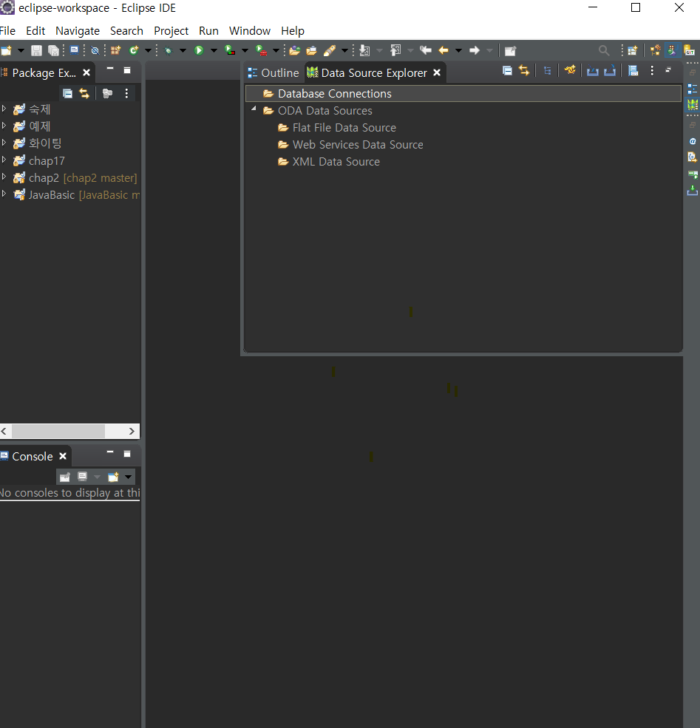Image resolution: width=700 pixels, height=728 pixels.
Task: Click the Open Task folder icon
Action: 311,50
